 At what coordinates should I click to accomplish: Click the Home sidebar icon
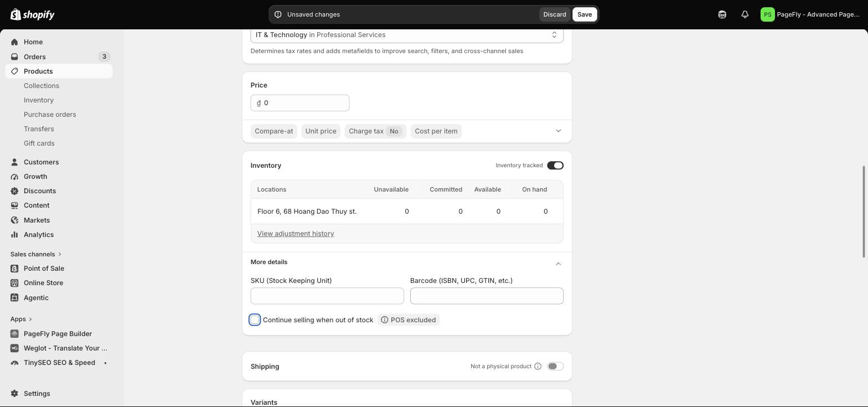coord(14,42)
